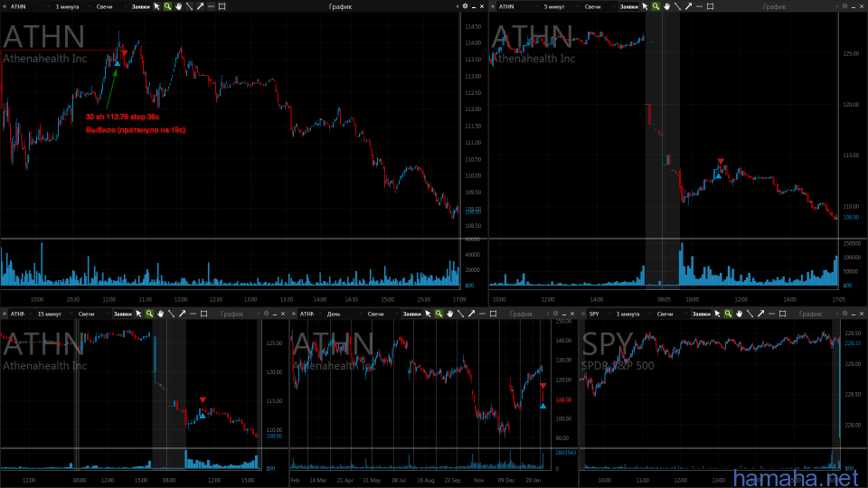Toggle Заявки orders display in 15-minute ATHN chart
This screenshot has width=868, height=488.
coord(123,314)
